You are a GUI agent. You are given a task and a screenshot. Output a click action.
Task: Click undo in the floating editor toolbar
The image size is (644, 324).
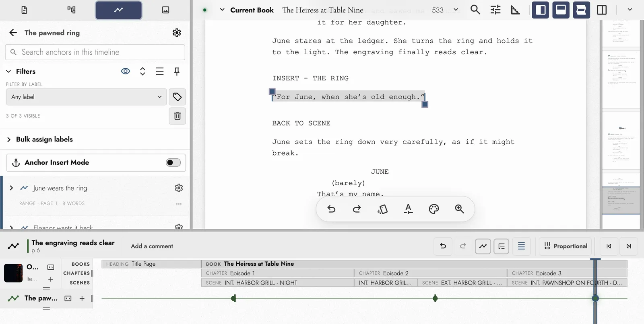(x=331, y=209)
